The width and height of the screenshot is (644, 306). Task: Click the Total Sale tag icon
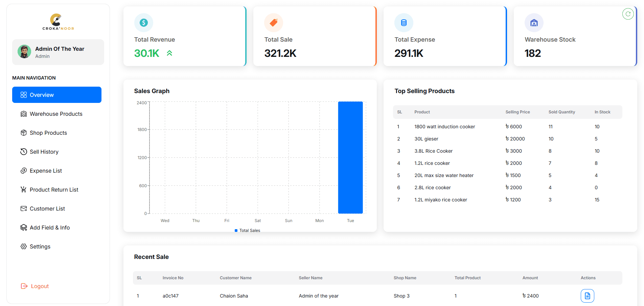tap(274, 23)
